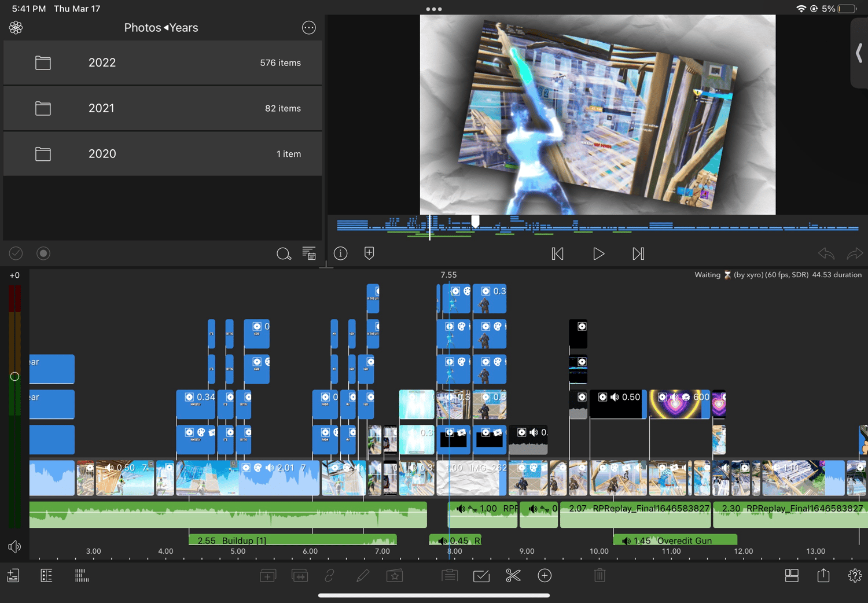
Task: Click the 7.55 playhead time marker
Action: [x=448, y=275]
